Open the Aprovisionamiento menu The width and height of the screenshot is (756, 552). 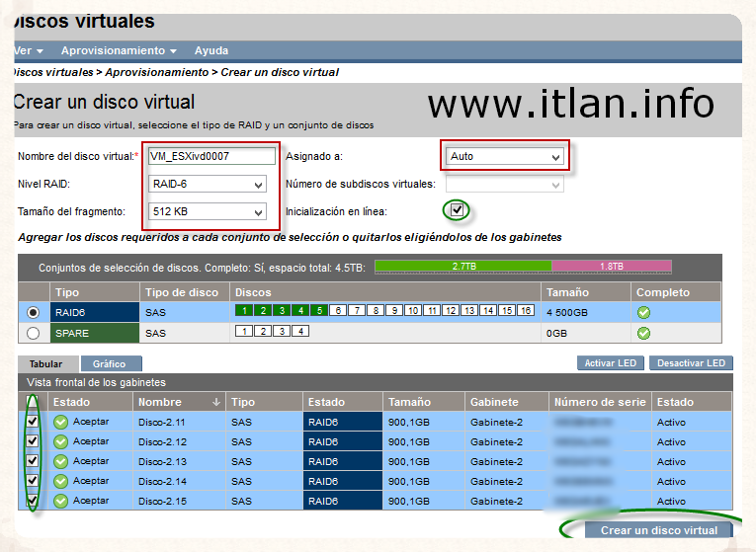[x=119, y=50]
